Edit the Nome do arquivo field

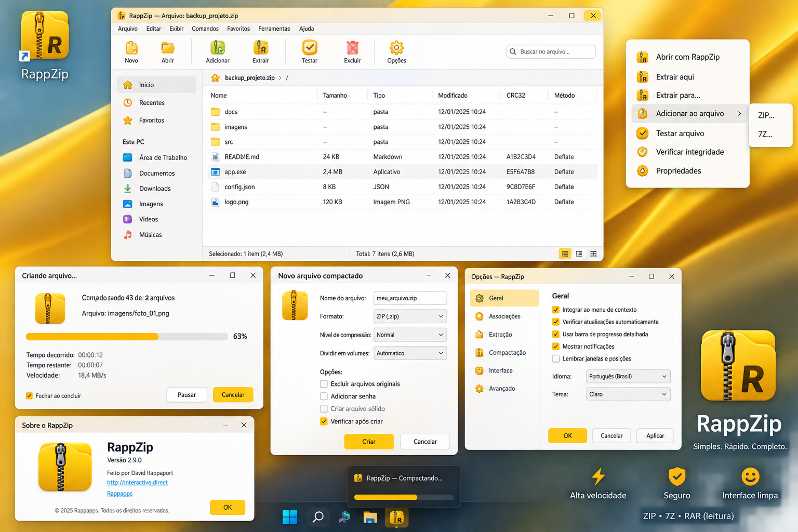click(x=410, y=298)
